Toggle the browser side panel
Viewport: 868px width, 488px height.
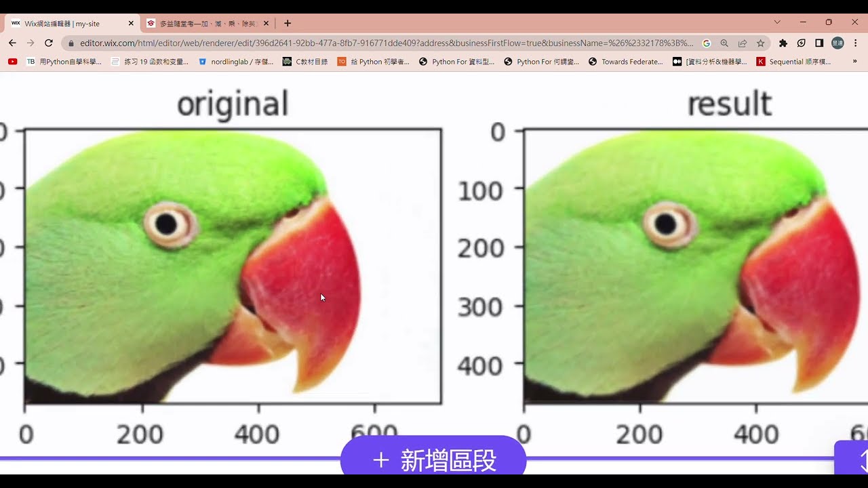[819, 43]
